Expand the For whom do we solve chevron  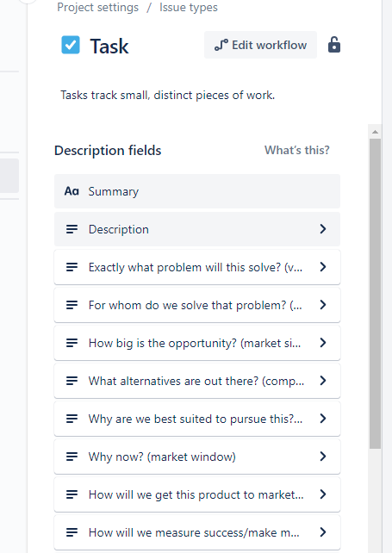pos(323,305)
